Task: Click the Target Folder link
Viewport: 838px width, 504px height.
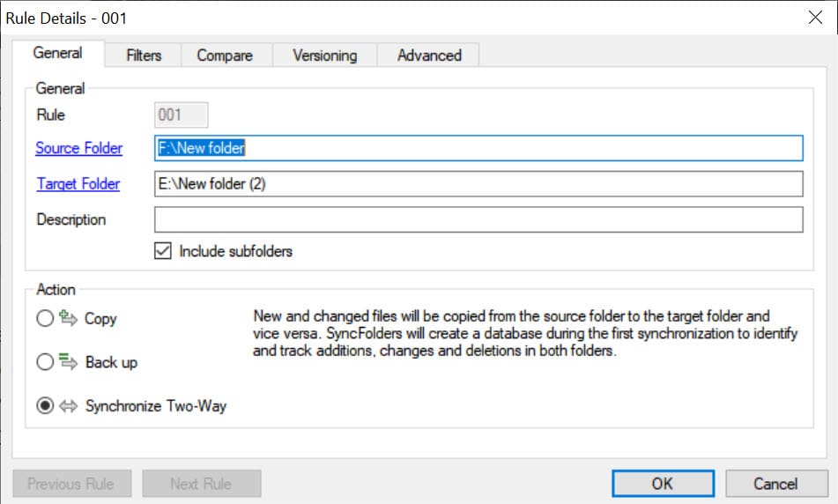Action: [78, 184]
